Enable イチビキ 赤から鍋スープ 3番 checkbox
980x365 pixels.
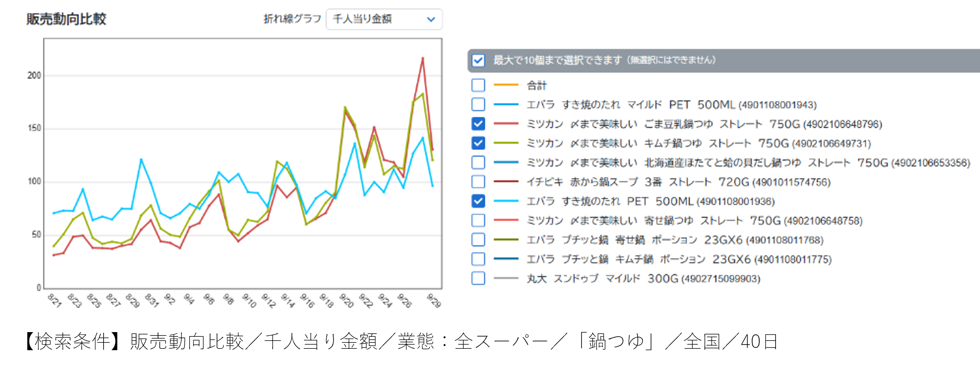click(478, 182)
